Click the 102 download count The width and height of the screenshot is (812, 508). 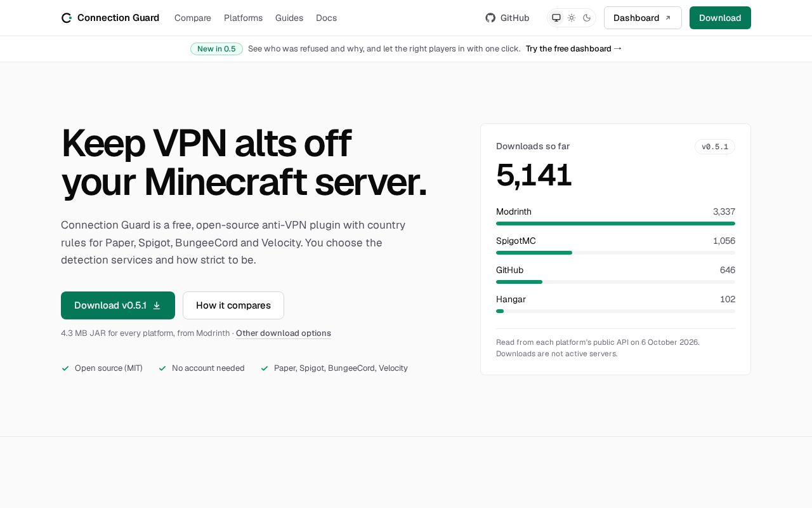(x=728, y=299)
